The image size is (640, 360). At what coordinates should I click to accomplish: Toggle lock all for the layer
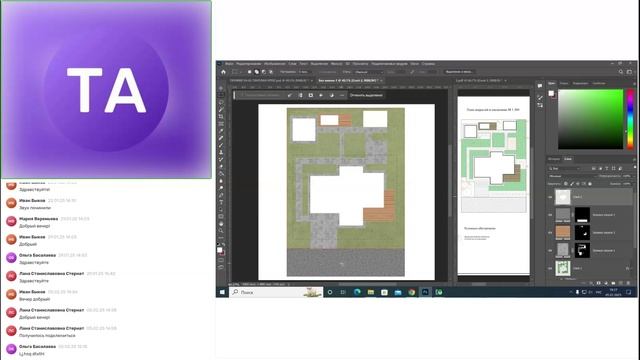[x=590, y=184]
